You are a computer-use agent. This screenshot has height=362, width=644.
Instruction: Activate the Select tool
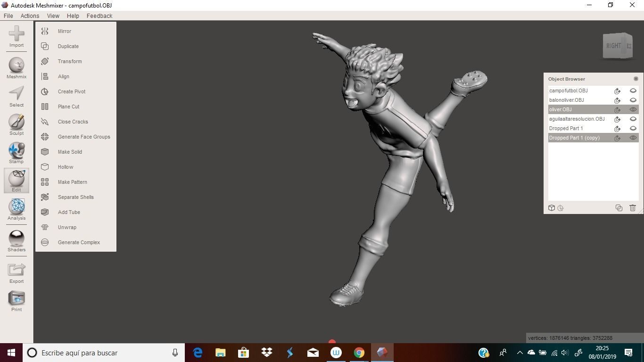[x=17, y=97]
